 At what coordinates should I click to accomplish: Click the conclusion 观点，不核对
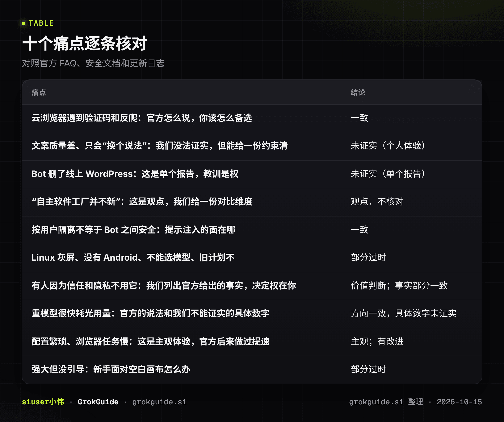tap(377, 202)
